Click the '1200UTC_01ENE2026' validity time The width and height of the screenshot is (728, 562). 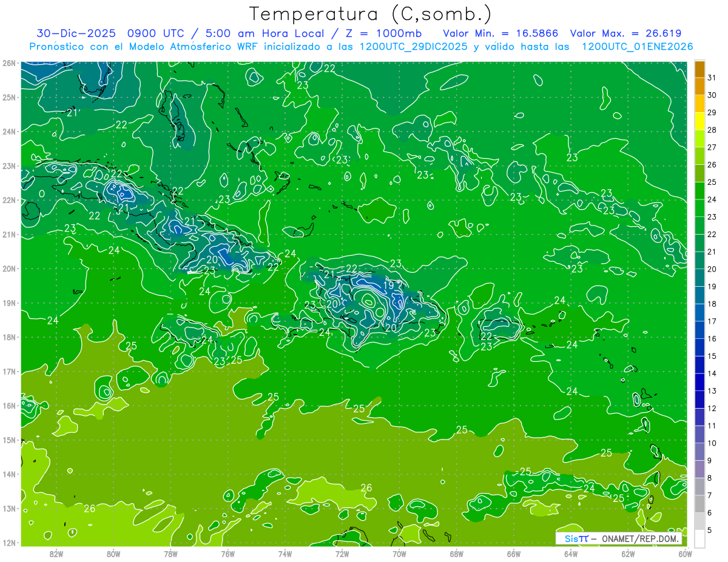point(637,47)
